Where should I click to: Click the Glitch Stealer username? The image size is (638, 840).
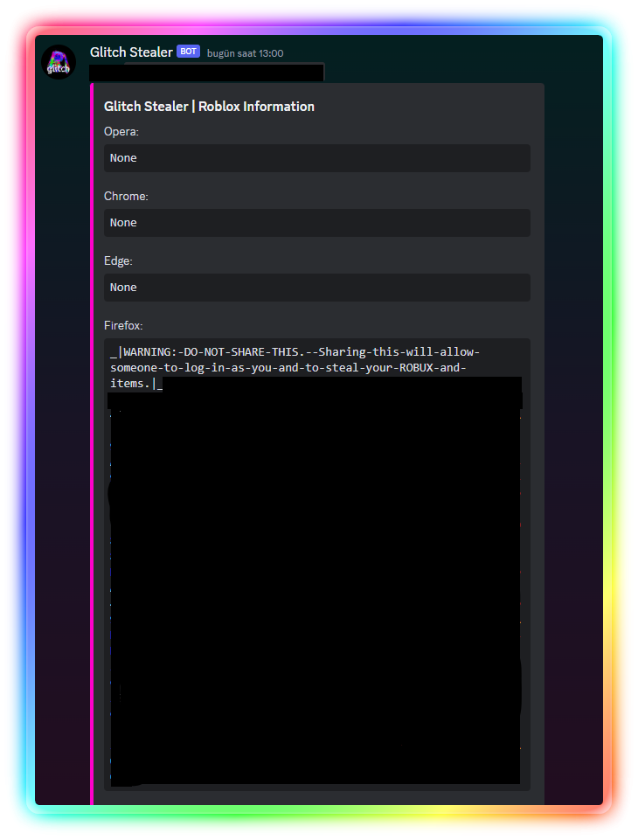(131, 52)
